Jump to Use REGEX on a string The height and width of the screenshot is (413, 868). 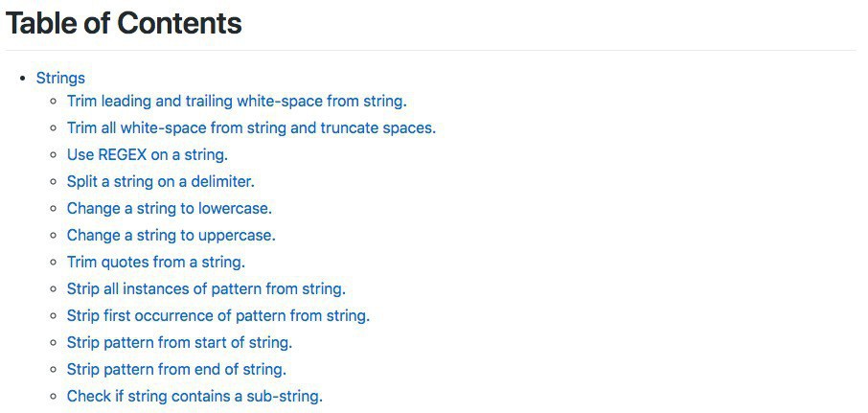(147, 154)
